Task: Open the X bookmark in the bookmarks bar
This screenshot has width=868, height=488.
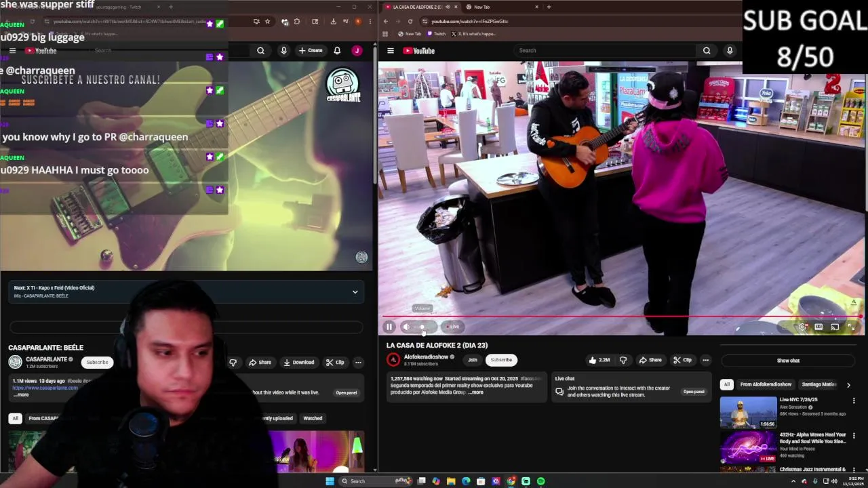Action: pos(474,34)
